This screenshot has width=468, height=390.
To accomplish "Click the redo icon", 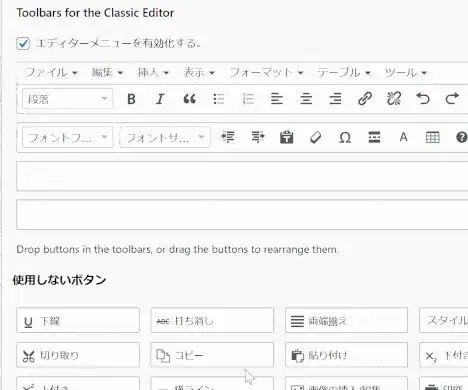I will pos(452,99).
